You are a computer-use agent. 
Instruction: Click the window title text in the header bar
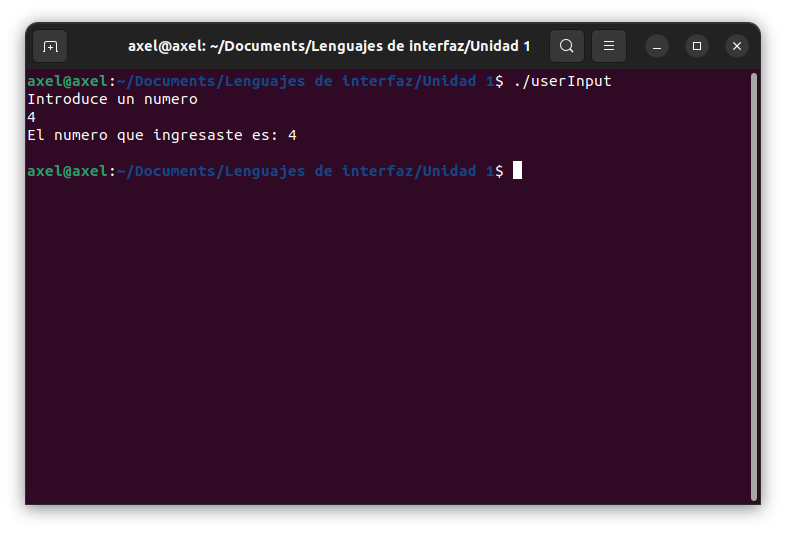click(329, 46)
